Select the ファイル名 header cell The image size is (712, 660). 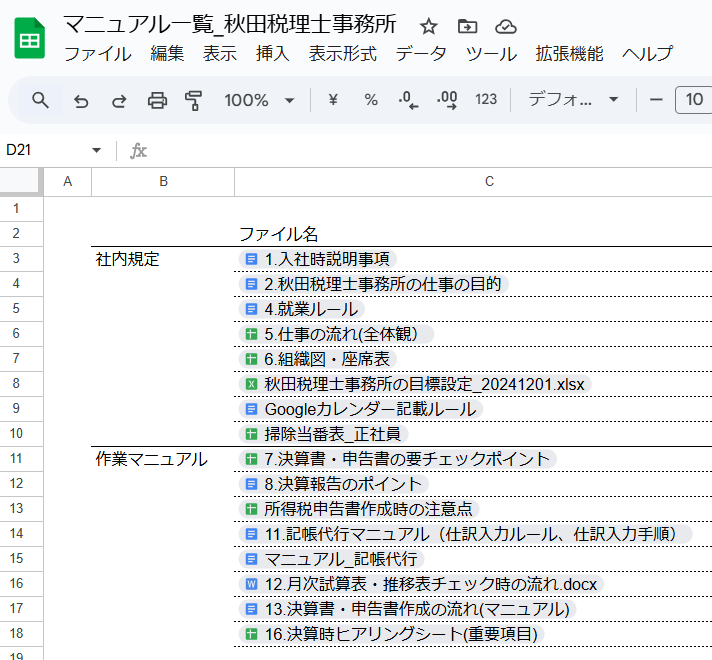tap(473, 234)
